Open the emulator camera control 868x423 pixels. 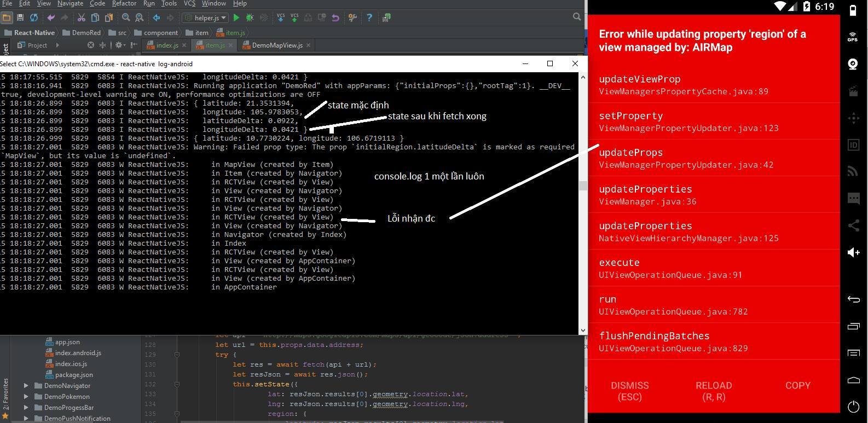[x=853, y=65]
